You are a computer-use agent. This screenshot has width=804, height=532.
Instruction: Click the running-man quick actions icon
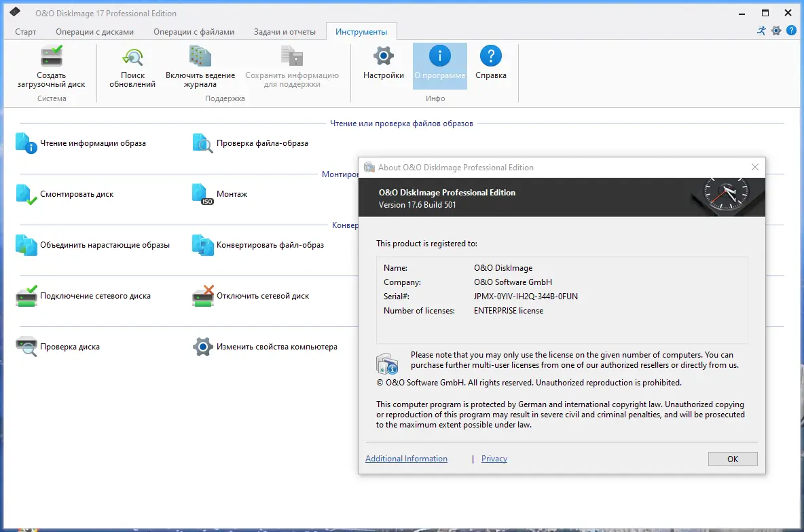pyautogui.click(x=761, y=31)
